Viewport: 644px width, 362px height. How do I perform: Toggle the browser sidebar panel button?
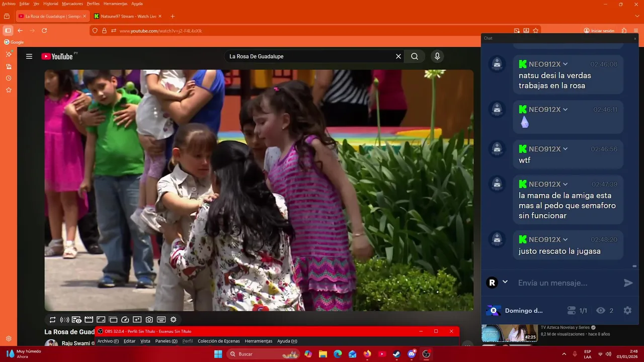coord(8,31)
